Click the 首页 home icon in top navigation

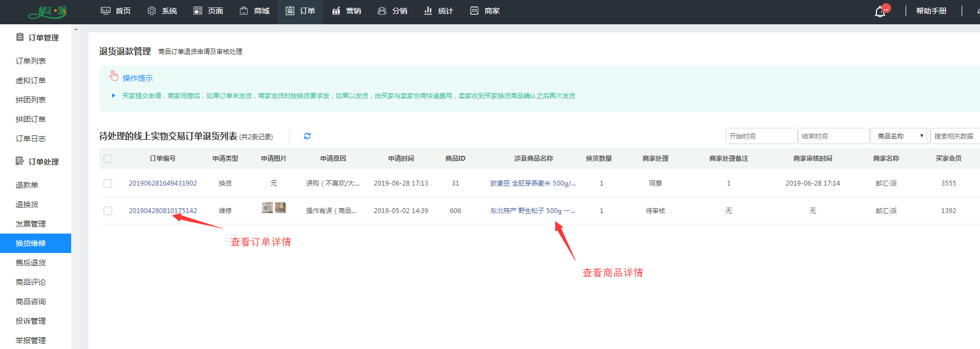click(106, 11)
